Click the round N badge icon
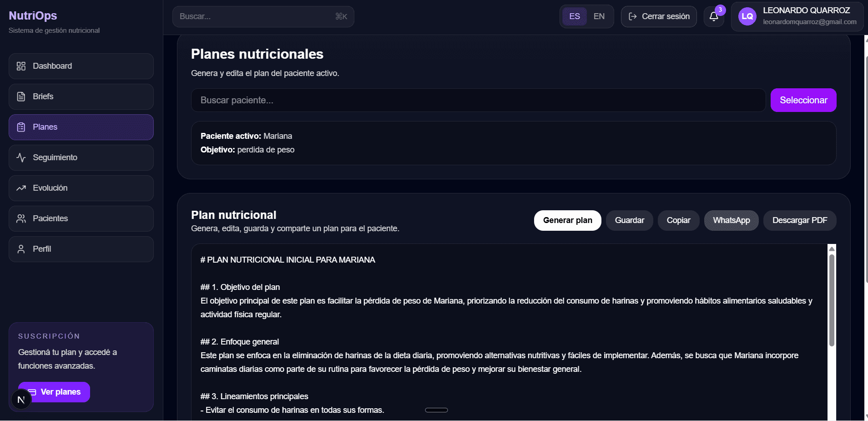 pyautogui.click(x=21, y=400)
